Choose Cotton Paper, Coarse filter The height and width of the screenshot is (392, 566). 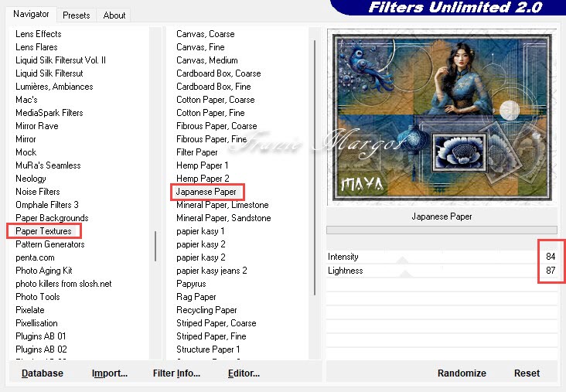coord(216,100)
